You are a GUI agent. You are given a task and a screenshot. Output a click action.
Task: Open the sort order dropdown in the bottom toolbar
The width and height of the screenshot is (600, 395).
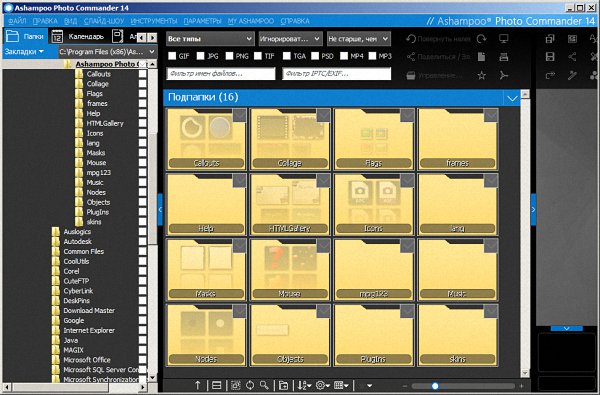(x=304, y=385)
